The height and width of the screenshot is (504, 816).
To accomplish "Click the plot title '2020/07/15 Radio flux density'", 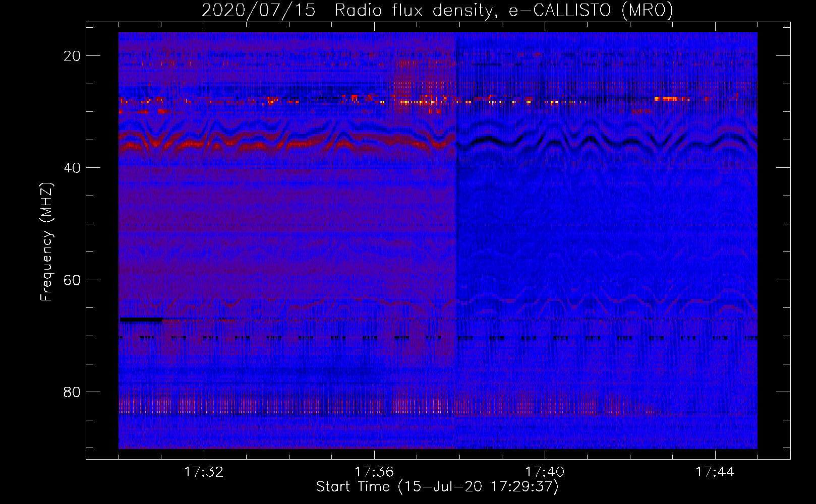I will pos(437,11).
